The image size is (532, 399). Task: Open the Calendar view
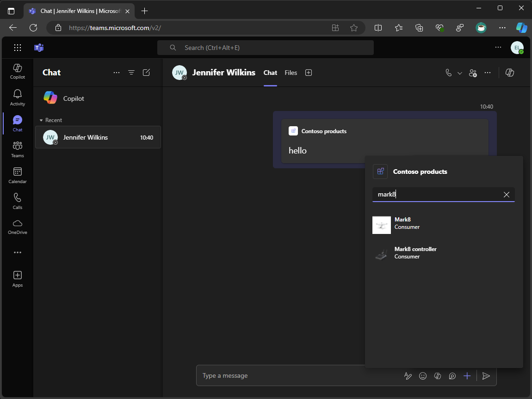point(17,175)
